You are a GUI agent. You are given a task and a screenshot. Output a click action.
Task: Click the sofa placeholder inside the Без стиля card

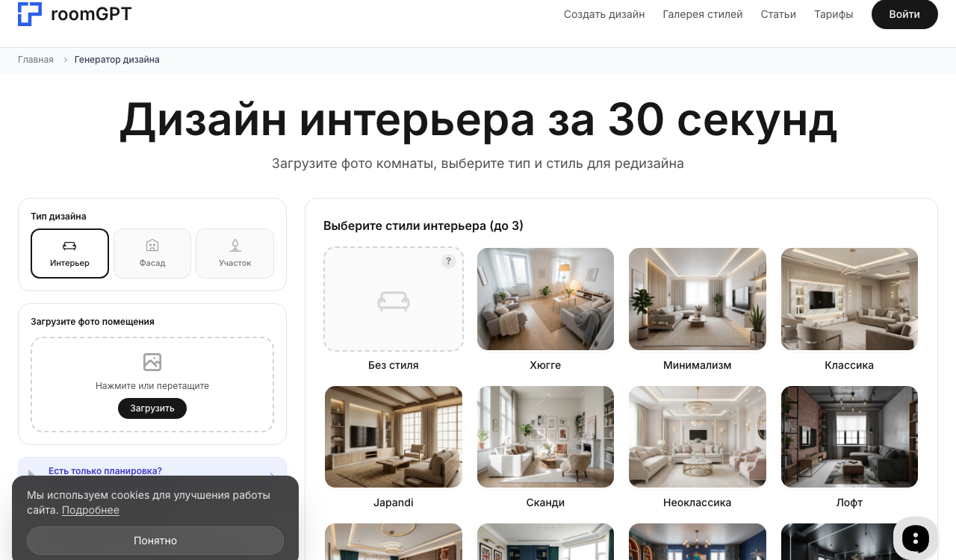click(x=394, y=301)
